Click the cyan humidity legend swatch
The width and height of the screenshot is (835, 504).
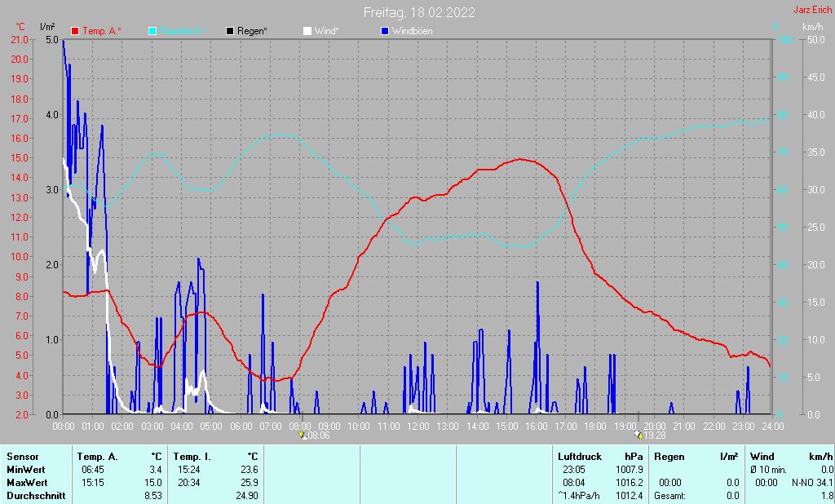pos(152,31)
